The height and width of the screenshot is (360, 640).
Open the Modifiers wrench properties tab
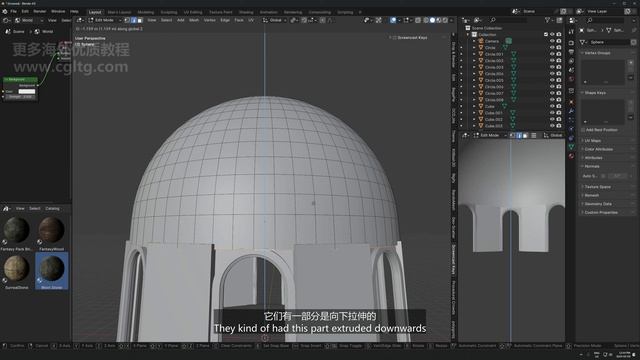pos(571,111)
